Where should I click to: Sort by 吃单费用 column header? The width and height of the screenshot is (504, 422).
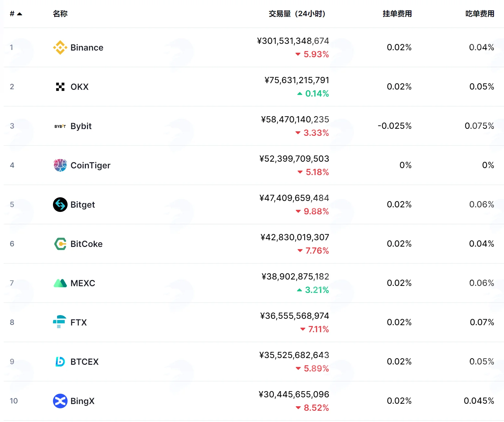coord(480,14)
